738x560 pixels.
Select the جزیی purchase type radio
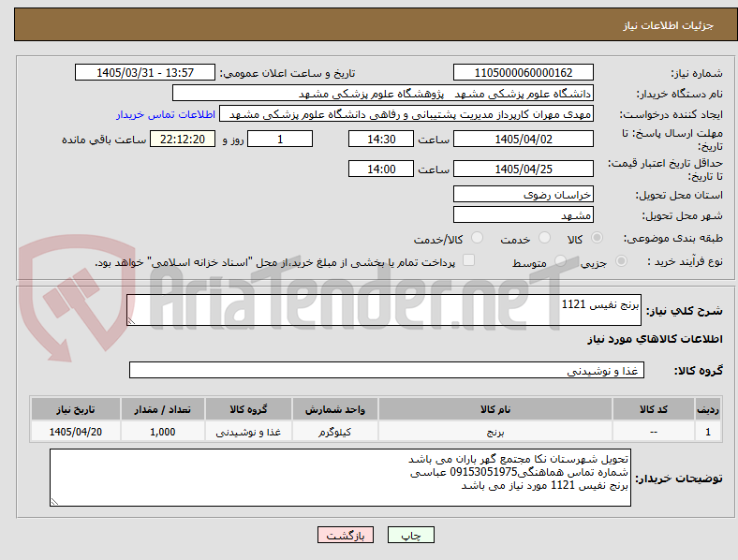point(621,260)
